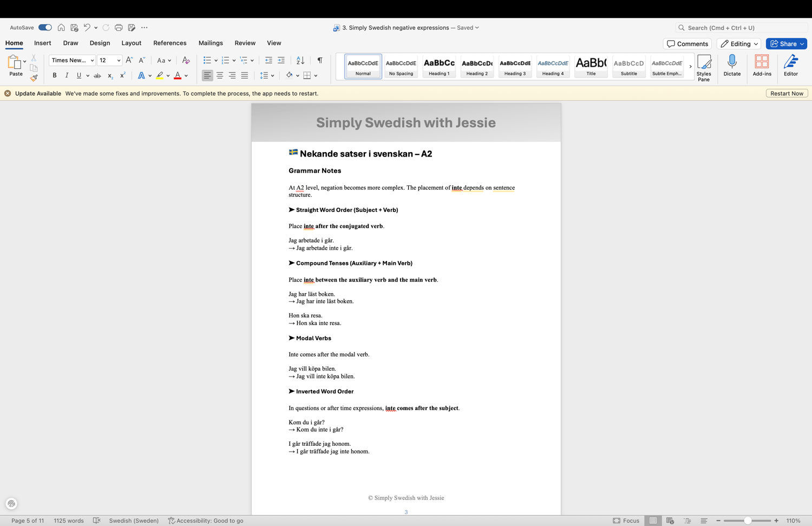This screenshot has width=812, height=526.
Task: Center align the paragraph
Action: [220, 76]
